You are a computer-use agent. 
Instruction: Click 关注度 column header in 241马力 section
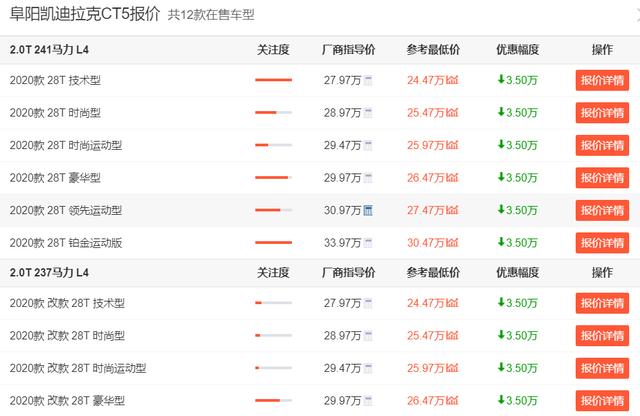[x=273, y=50]
